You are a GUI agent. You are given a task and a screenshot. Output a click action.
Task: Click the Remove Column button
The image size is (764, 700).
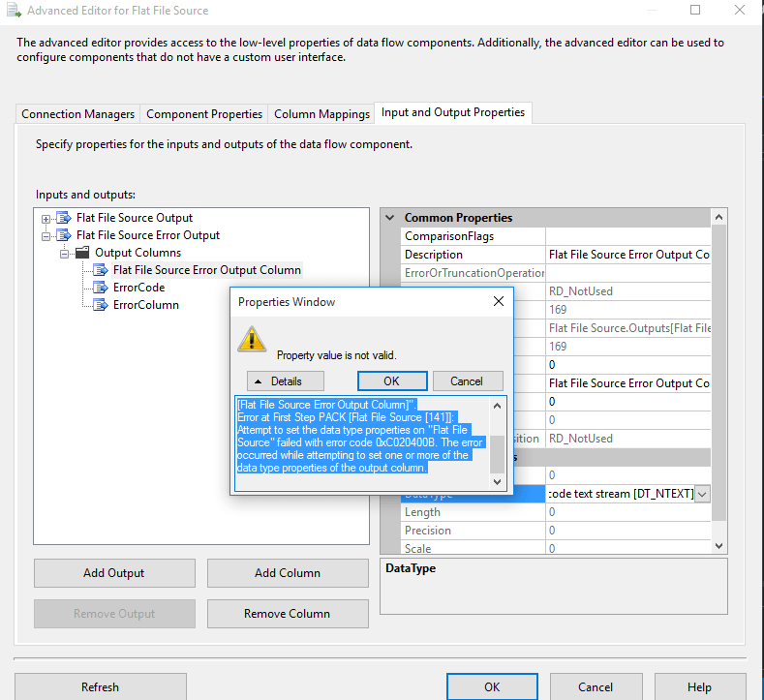288,614
